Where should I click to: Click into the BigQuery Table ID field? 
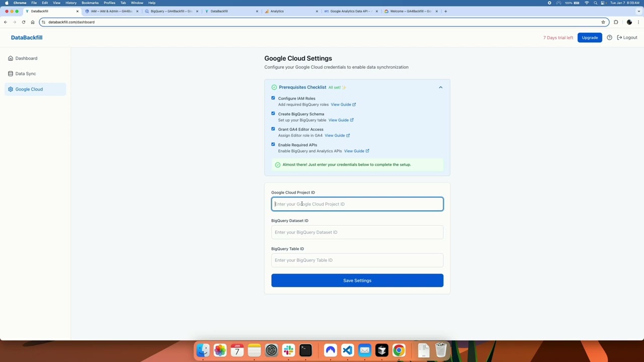(357, 260)
